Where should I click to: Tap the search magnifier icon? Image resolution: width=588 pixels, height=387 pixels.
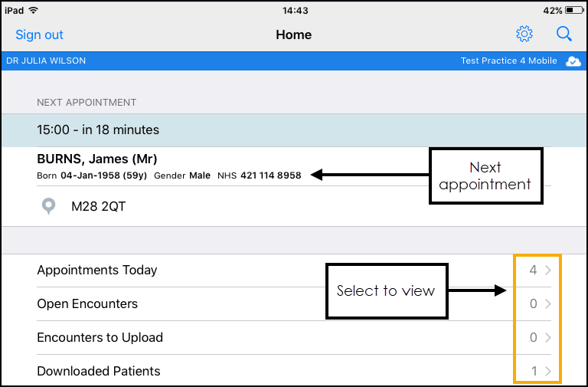tap(564, 34)
